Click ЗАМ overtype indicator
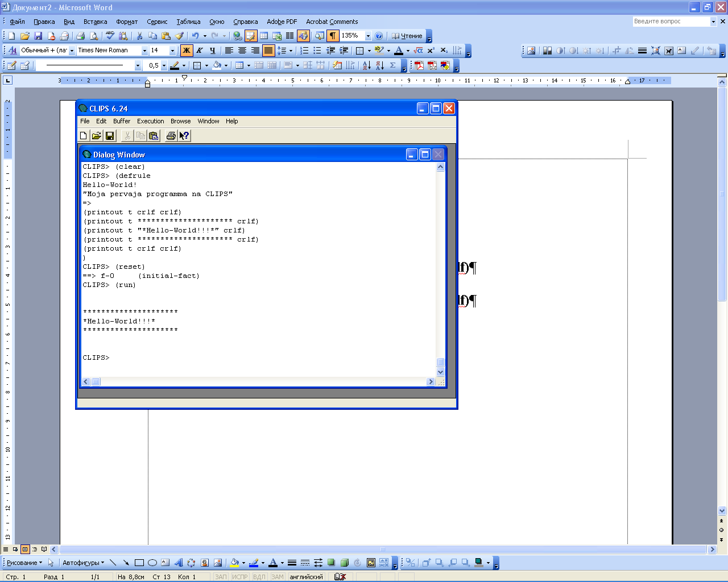The width and height of the screenshot is (728, 582). (277, 577)
